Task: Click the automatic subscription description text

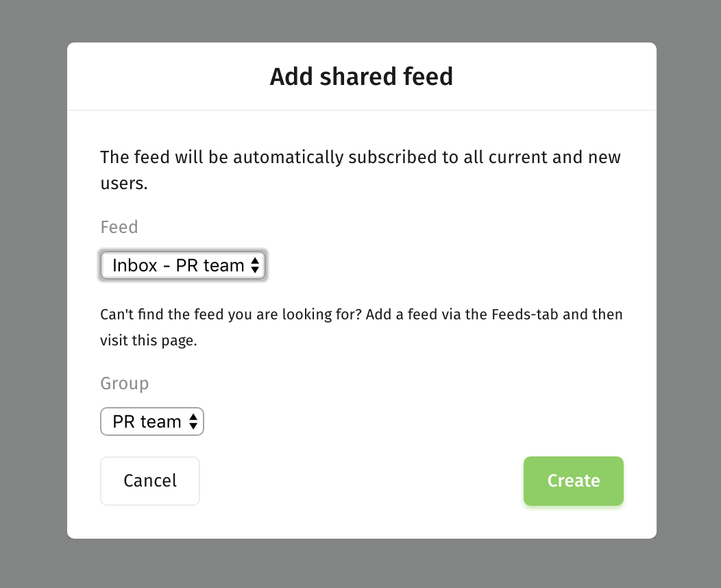Action: tap(360, 170)
